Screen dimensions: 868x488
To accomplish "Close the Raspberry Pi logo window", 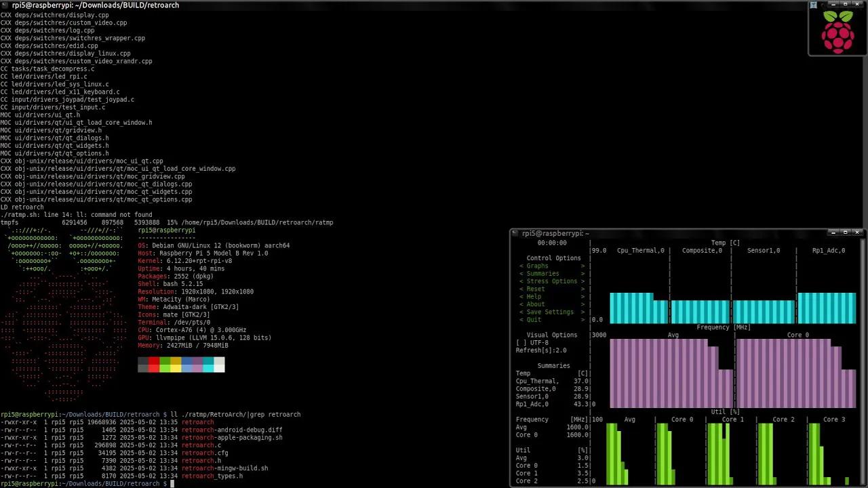I will pyautogui.click(x=858, y=5).
